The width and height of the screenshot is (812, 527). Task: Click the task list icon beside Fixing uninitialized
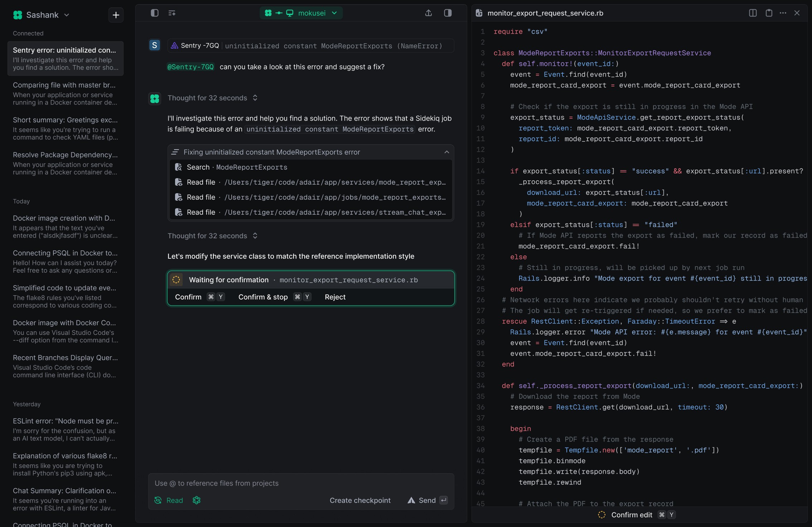click(x=175, y=152)
